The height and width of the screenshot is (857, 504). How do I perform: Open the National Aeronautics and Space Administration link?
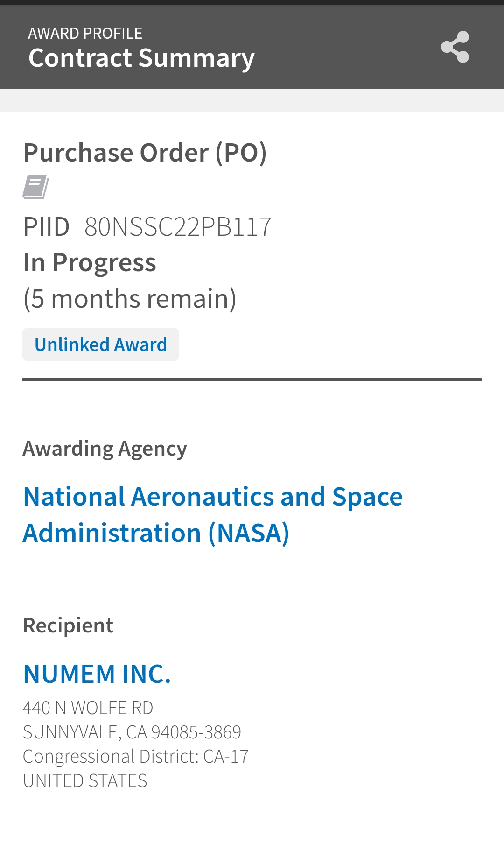(x=213, y=514)
